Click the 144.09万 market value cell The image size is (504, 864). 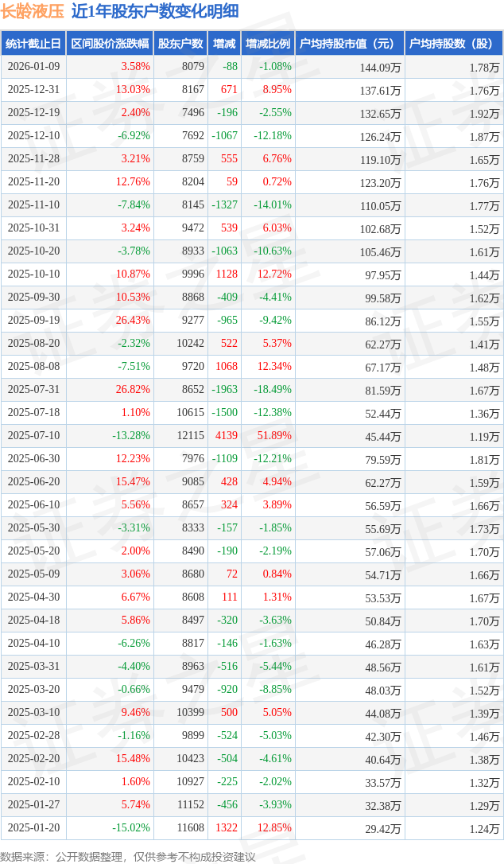(380, 68)
